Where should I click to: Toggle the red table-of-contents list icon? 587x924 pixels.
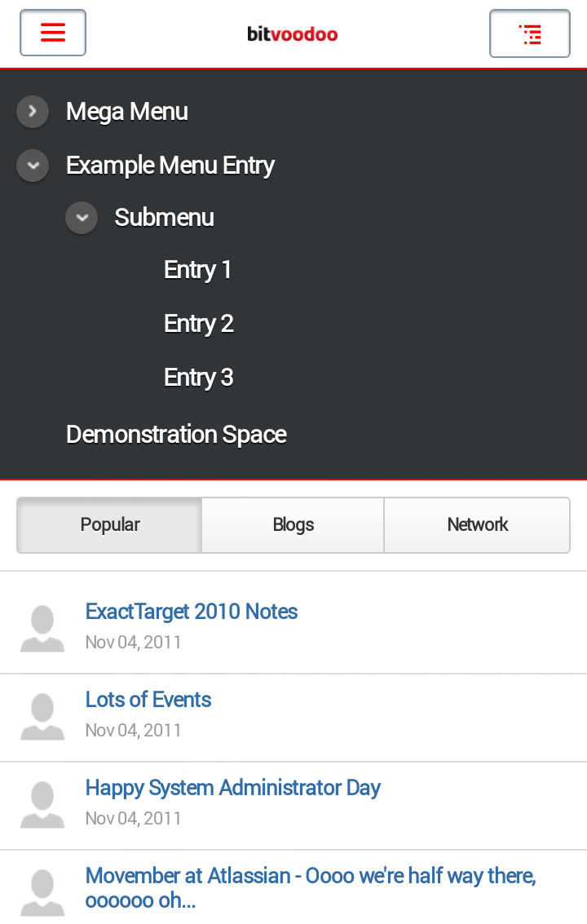tap(530, 34)
